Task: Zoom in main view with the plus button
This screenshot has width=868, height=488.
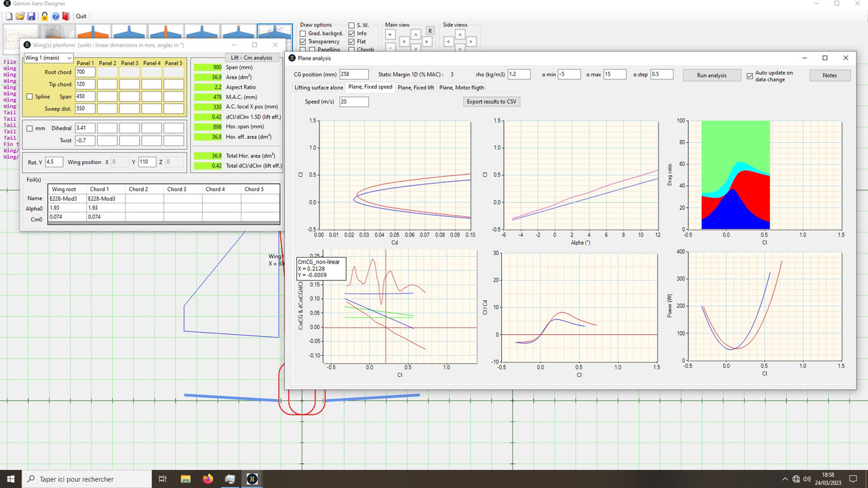Action: coord(390,33)
